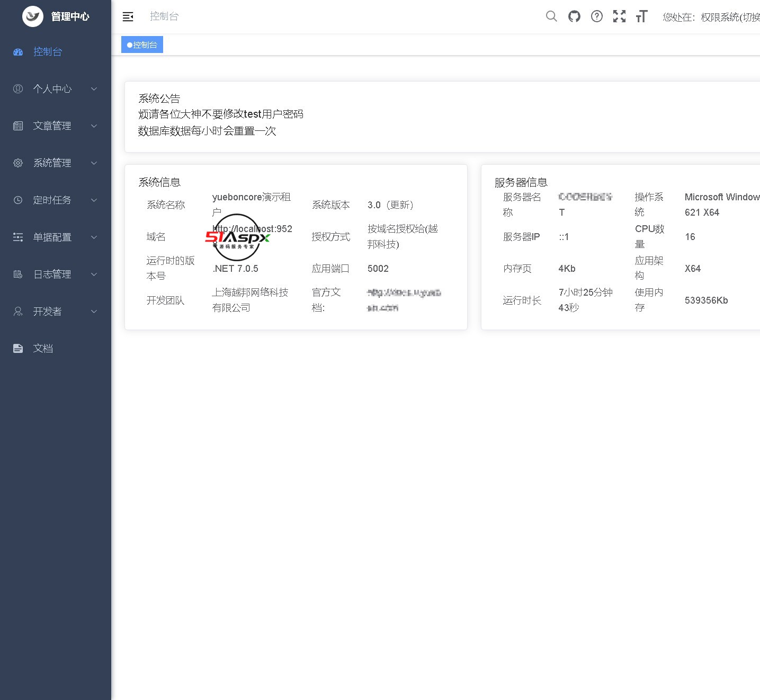Click 您处在：权限系统 switch link
The image size is (760, 700).
(711, 17)
